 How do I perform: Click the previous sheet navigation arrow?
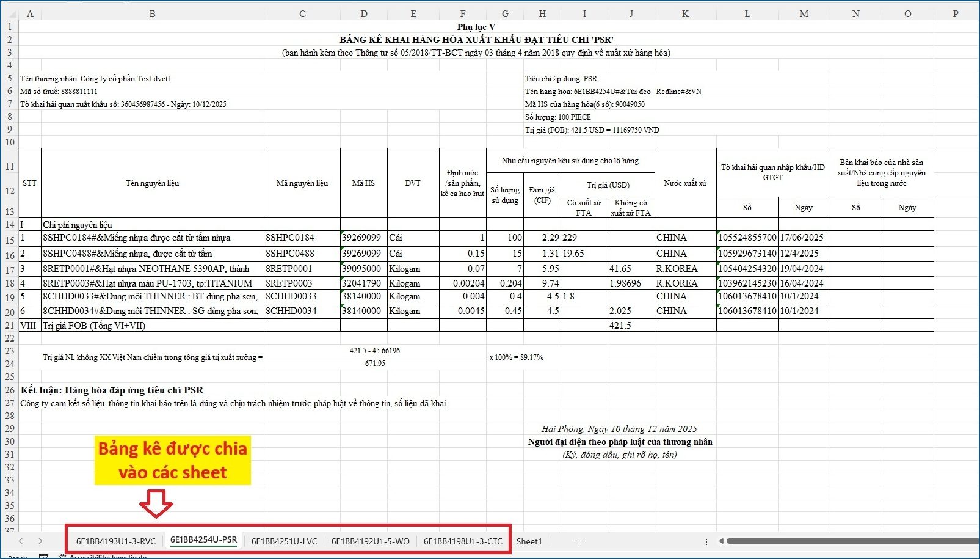pyautogui.click(x=21, y=541)
